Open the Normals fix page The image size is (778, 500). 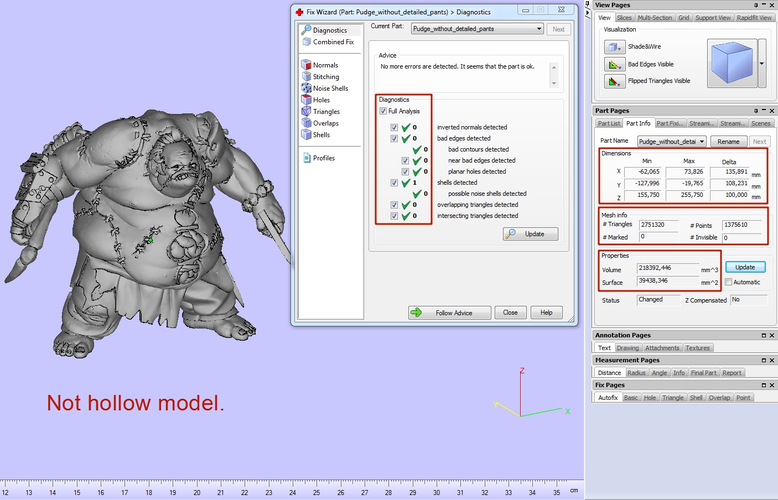[320, 65]
